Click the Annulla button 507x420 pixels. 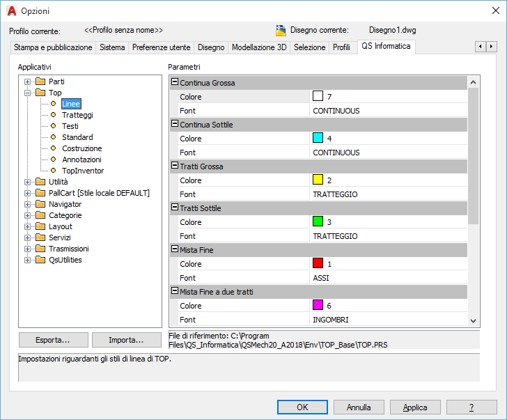point(359,407)
